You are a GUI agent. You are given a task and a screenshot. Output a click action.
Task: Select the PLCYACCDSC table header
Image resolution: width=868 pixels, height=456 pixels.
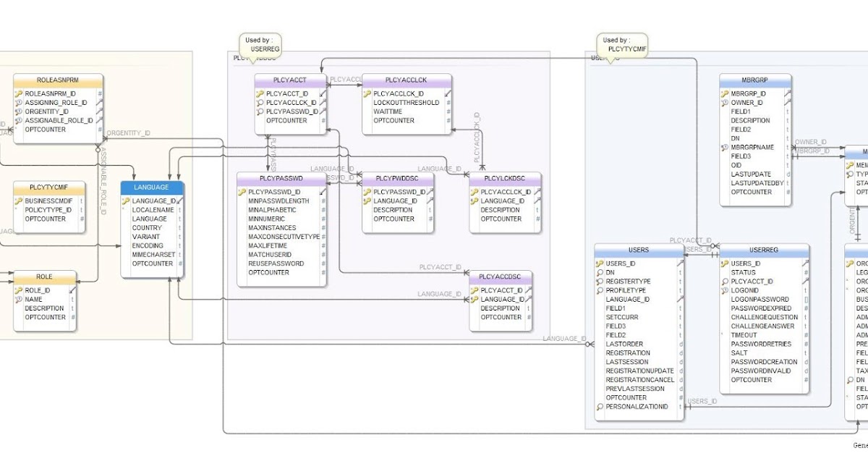(x=499, y=276)
